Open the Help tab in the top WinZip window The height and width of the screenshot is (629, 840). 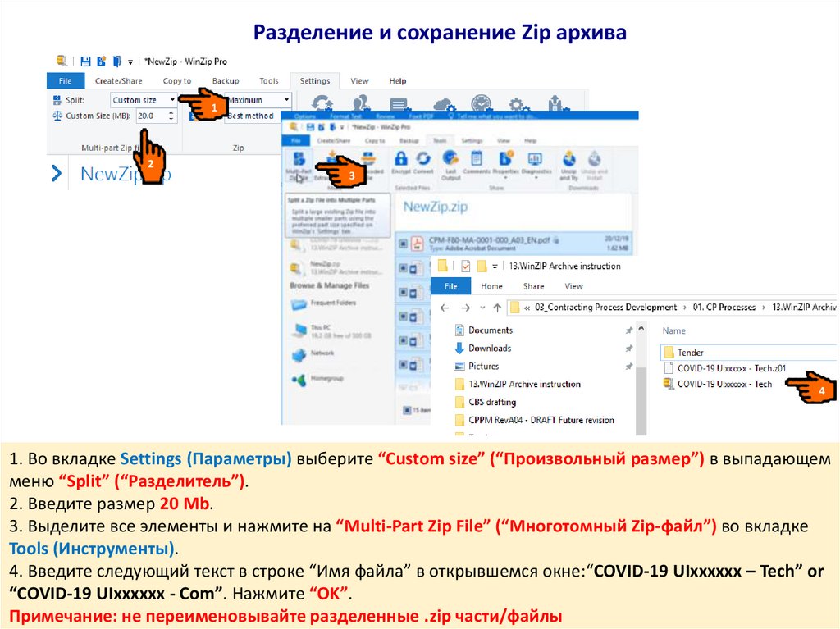pos(398,81)
